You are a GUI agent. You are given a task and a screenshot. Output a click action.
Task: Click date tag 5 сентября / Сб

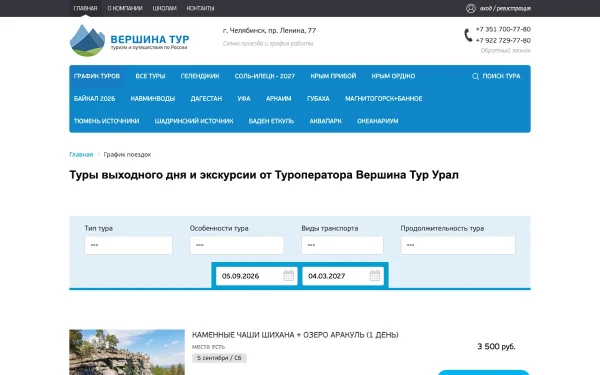pyautogui.click(x=219, y=358)
